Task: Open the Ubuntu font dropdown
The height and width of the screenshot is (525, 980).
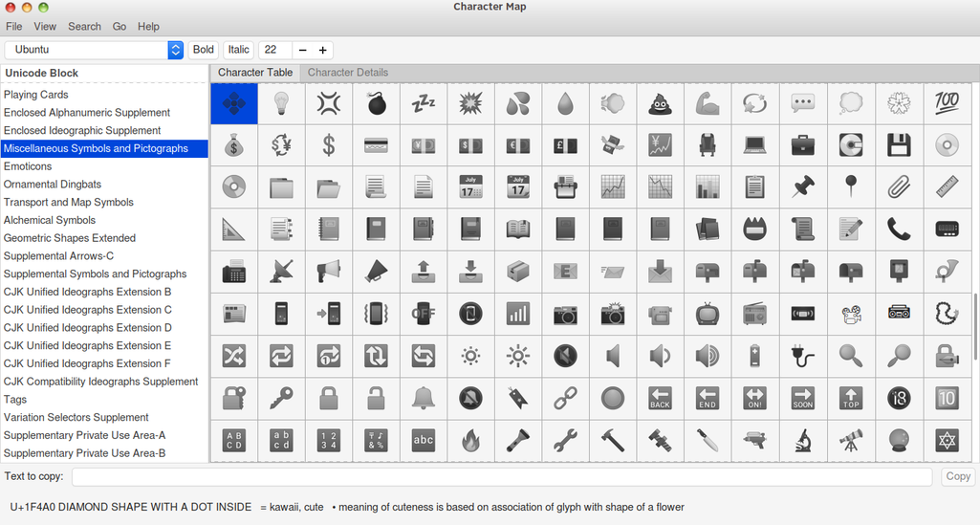Action: tap(94, 50)
